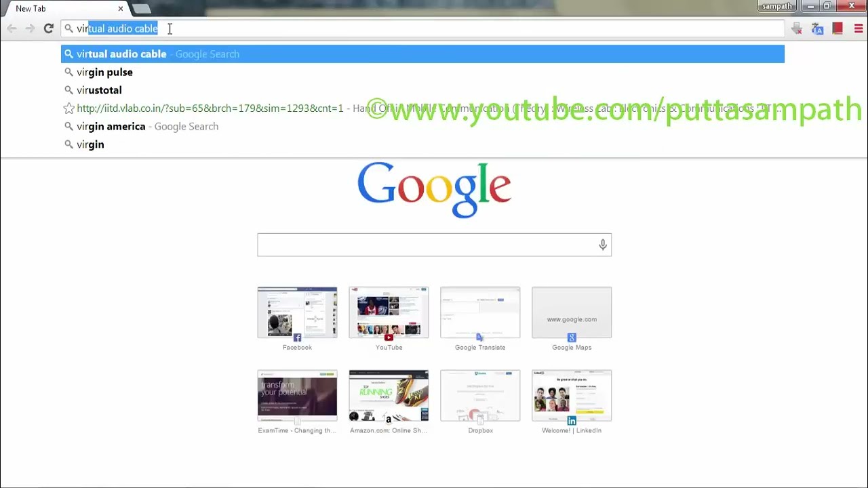Click the gray download extension icon
This screenshot has height=488, width=868.
click(x=797, y=28)
